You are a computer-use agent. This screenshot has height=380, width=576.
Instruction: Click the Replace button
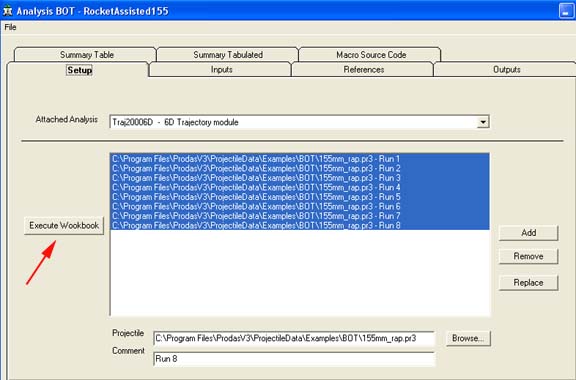click(x=528, y=283)
